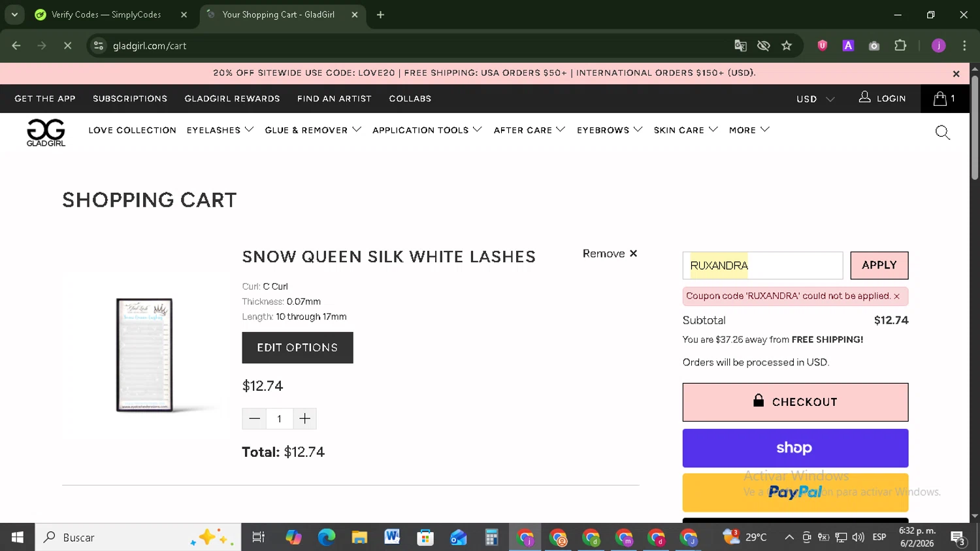Click the page vertical scrollbar
The image size is (980, 551).
tap(975, 127)
